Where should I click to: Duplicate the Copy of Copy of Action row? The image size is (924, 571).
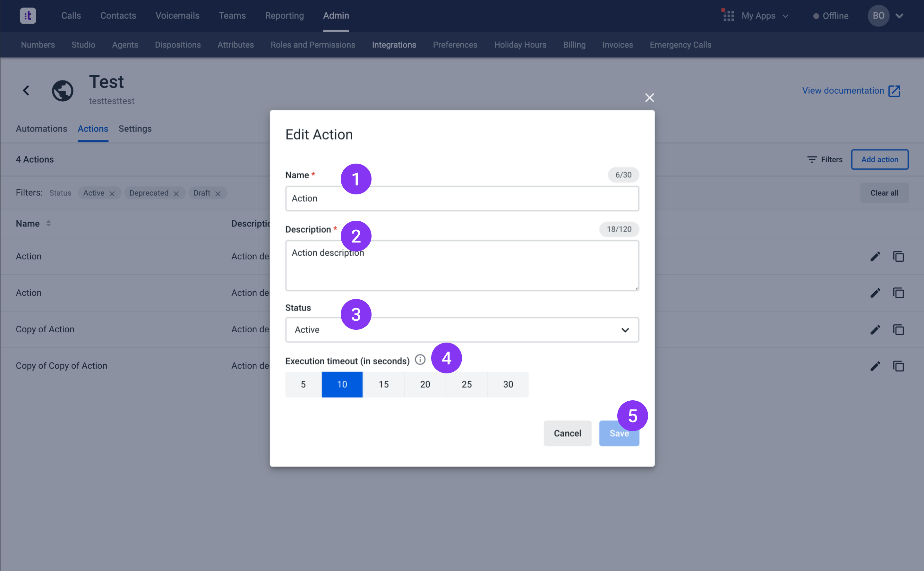(898, 366)
